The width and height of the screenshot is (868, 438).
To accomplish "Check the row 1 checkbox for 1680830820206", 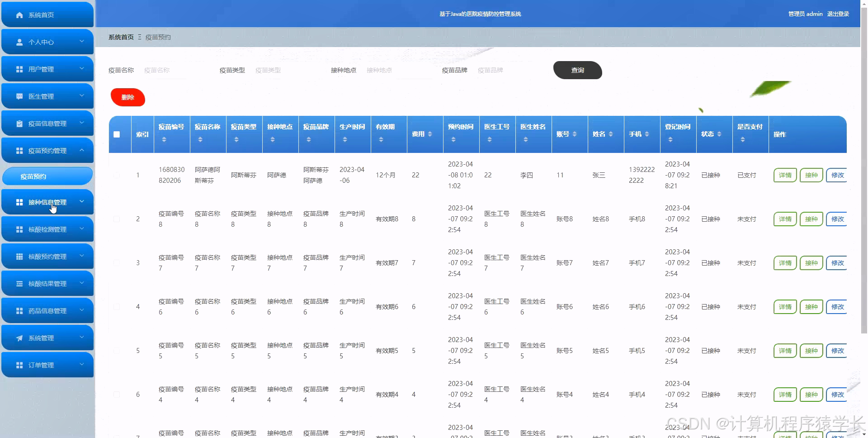I will coord(117,175).
